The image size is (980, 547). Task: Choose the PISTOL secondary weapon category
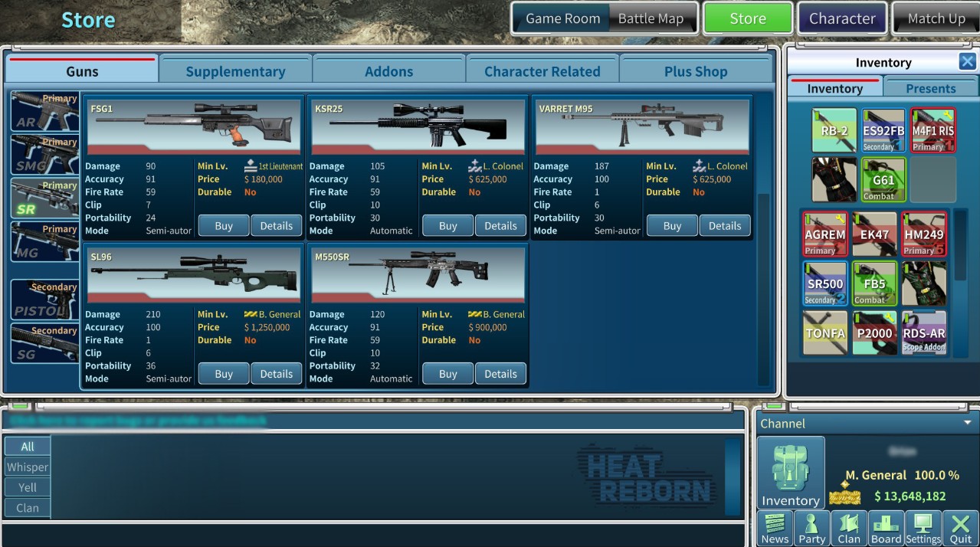pos(45,300)
